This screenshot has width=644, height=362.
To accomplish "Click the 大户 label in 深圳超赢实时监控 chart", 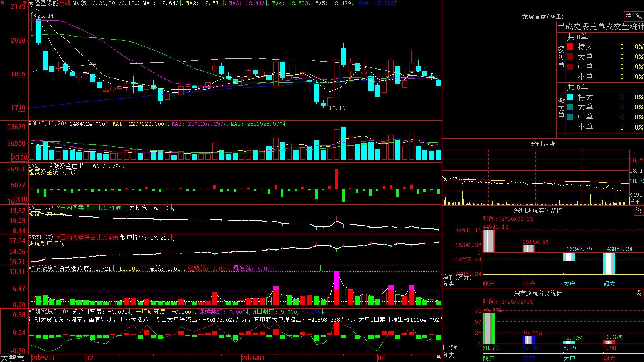I will click(x=569, y=284).
